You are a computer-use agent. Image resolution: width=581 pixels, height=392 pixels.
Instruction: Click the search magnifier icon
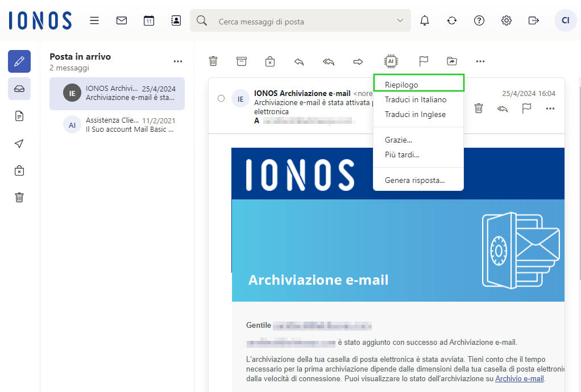[x=202, y=20]
